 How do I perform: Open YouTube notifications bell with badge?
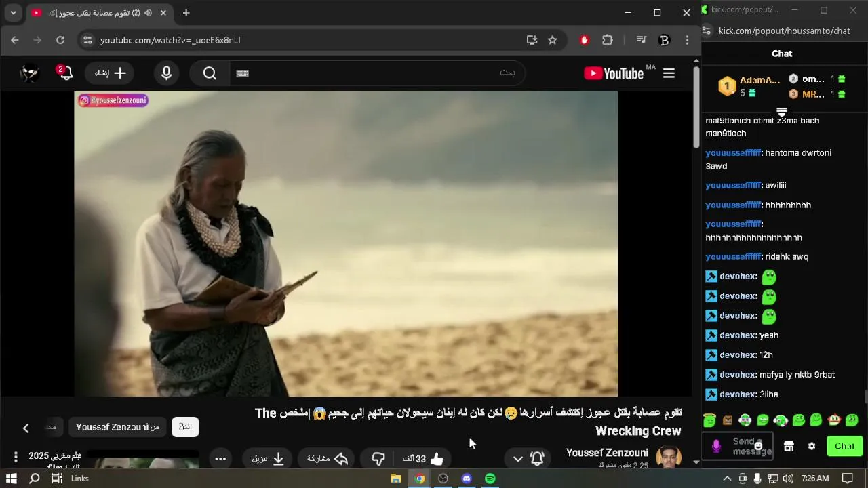(65, 73)
